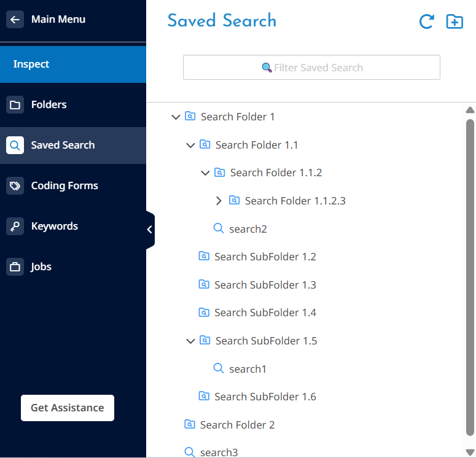
Task: Select the Inspect tab
Action: 31,64
